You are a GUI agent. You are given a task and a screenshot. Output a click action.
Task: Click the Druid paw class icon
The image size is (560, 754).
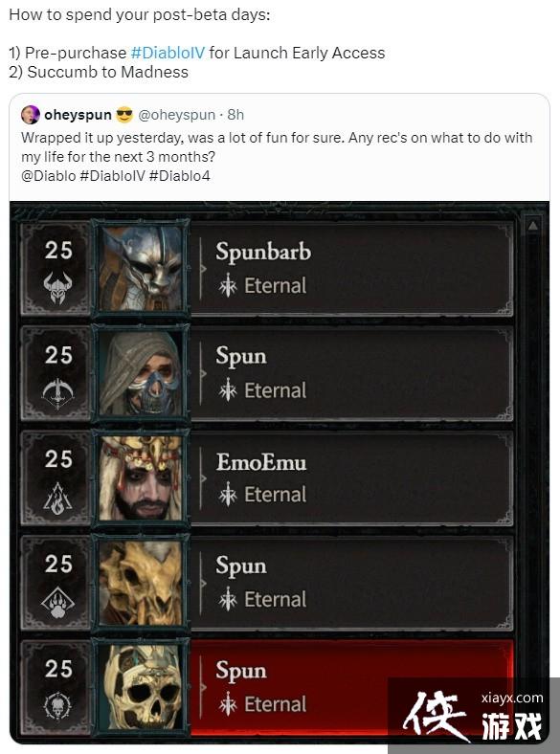click(57, 603)
